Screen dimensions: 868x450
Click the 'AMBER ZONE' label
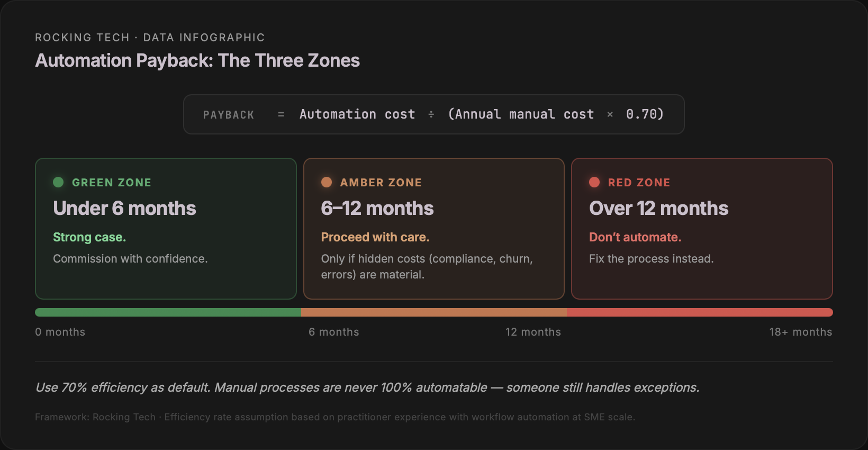pyautogui.click(x=381, y=183)
